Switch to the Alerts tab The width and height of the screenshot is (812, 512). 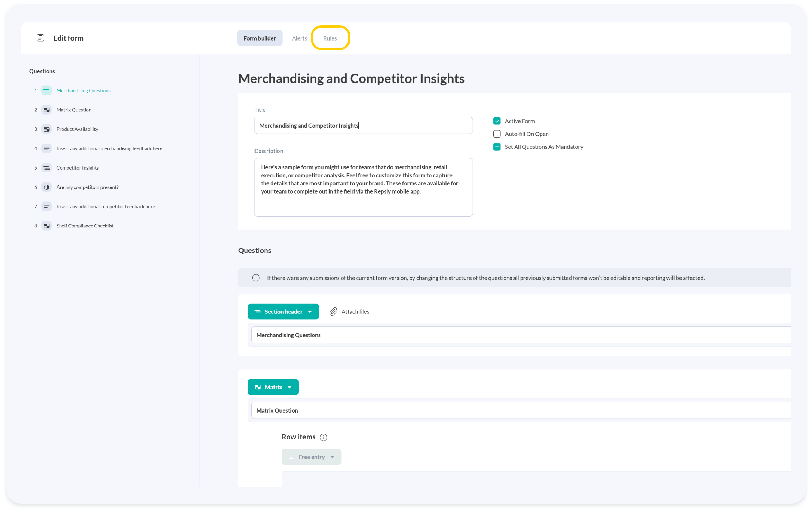tap(299, 38)
